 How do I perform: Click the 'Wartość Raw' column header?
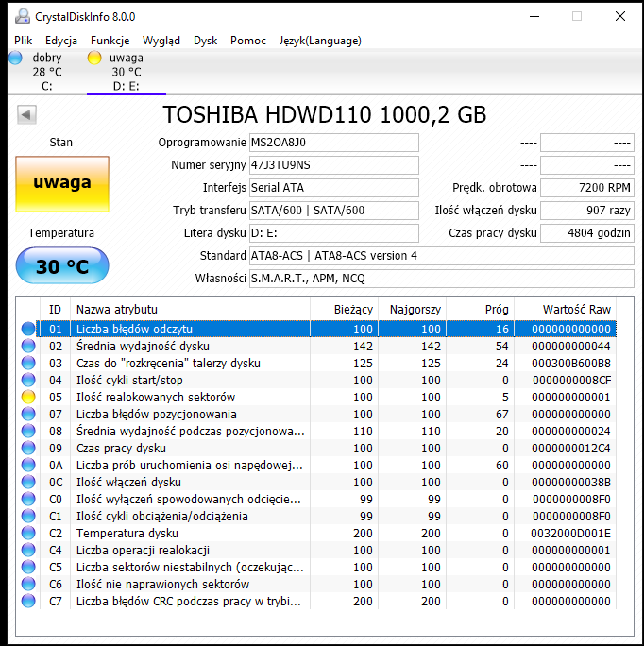coord(566,310)
